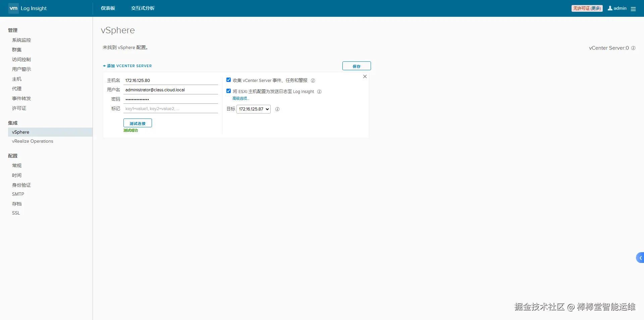
Task: Open 存档 configuration page
Action: [17, 204]
